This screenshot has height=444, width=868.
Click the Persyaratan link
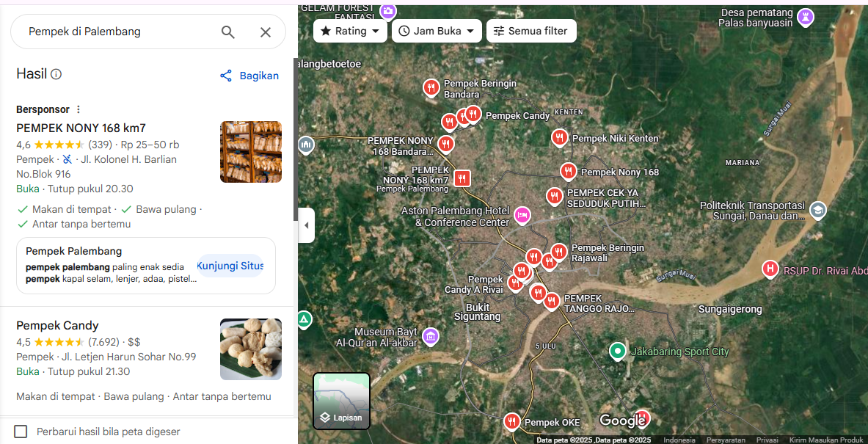[725, 440]
